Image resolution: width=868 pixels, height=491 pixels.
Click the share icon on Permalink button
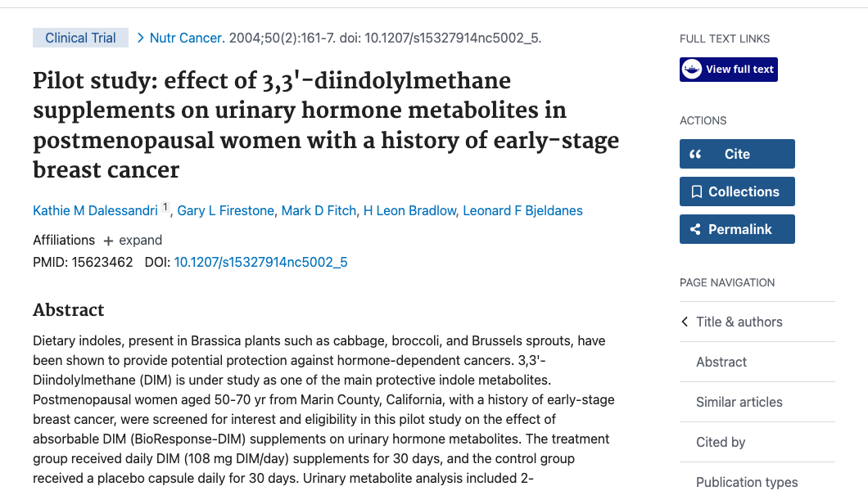click(697, 228)
